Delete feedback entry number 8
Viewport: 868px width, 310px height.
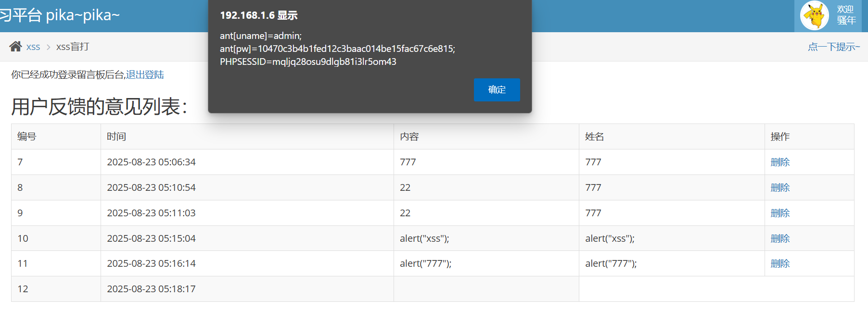click(x=780, y=188)
